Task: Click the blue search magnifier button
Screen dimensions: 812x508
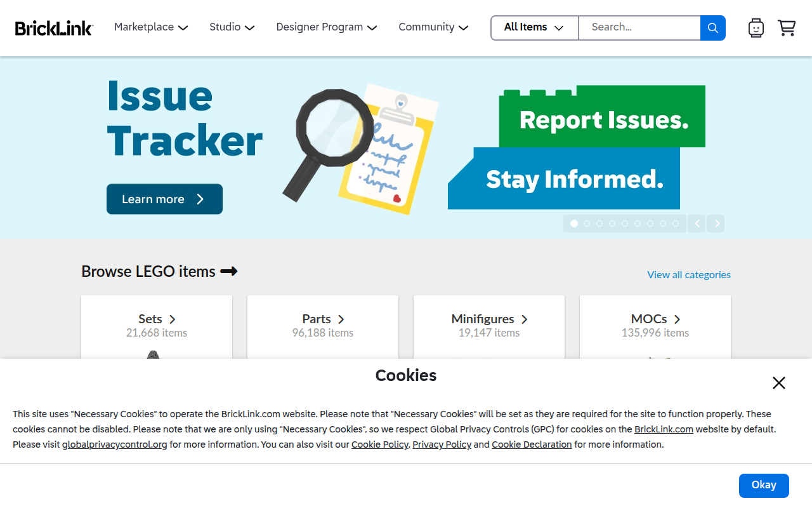Action: click(713, 28)
